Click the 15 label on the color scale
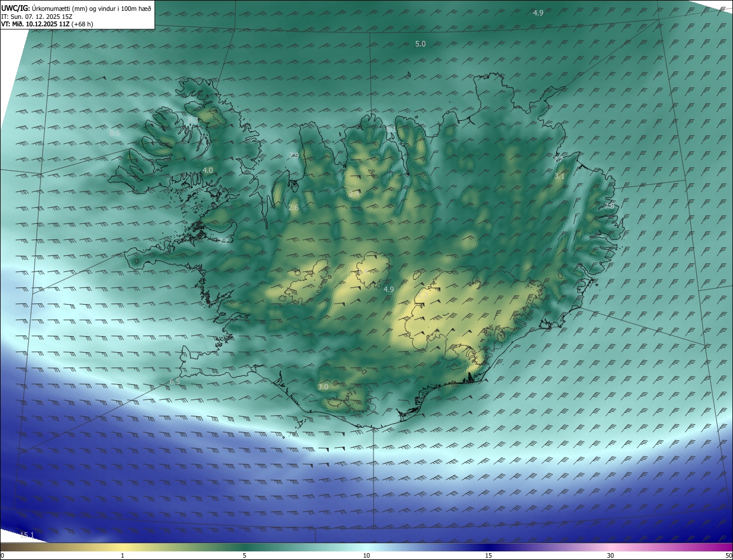Screen dimensions: 733x560 488,555
